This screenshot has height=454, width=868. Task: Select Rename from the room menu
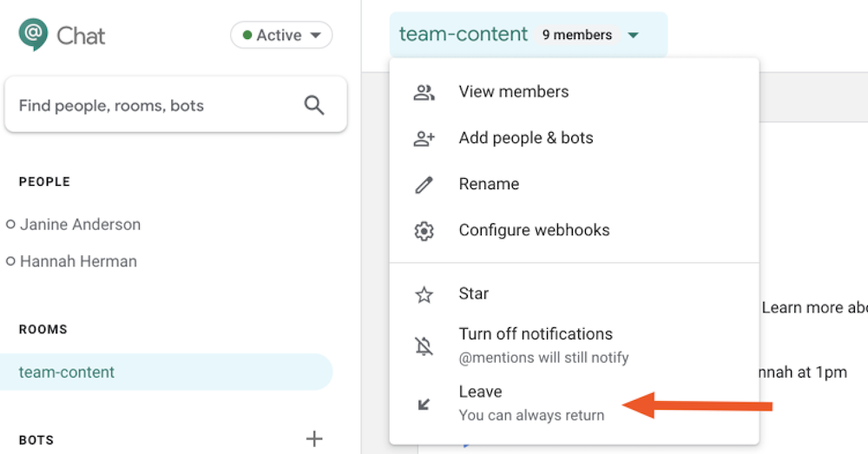tap(574, 184)
